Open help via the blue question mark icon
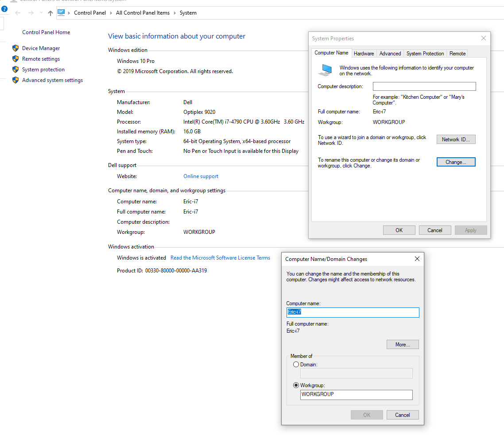 coord(4,8)
